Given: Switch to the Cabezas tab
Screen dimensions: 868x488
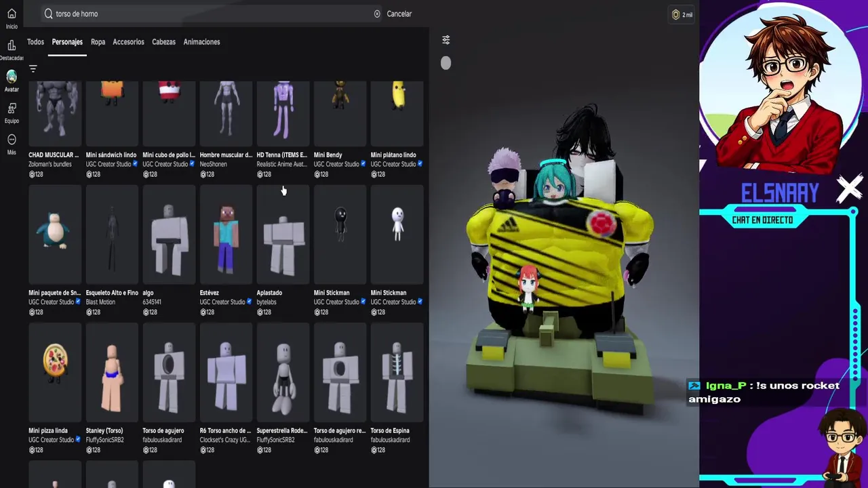Looking at the screenshot, I should [163, 42].
